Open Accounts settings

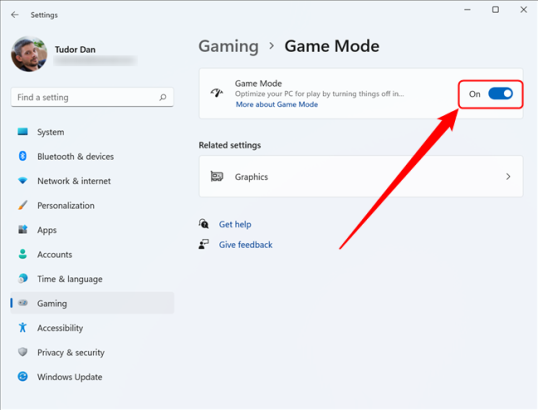(92, 254)
